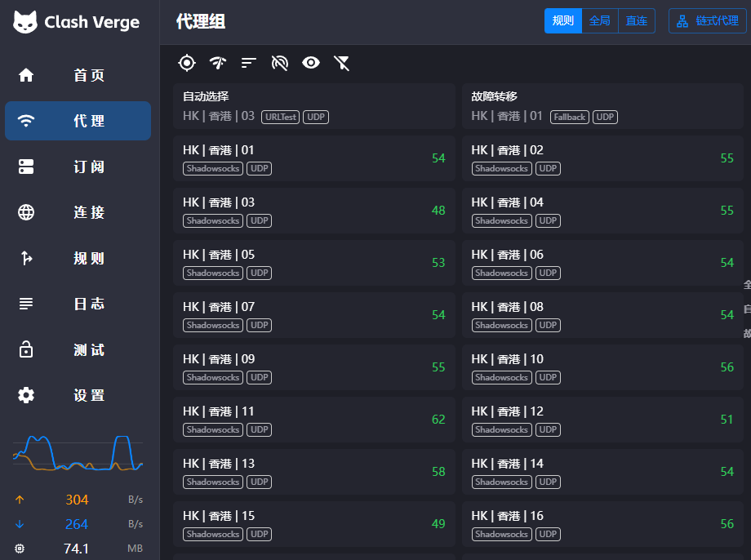This screenshot has width=751, height=560.
Task: Click the 54 latency value of HK 香港 01
Action: coord(438,158)
